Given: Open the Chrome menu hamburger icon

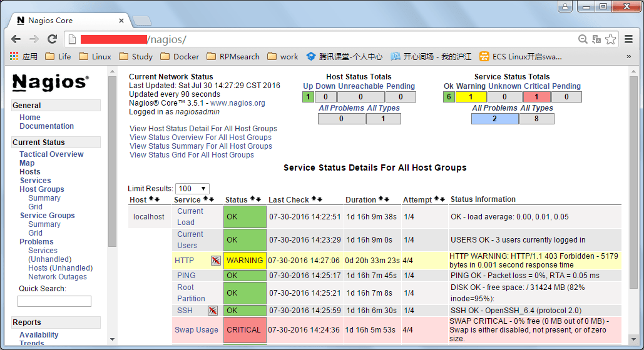Looking at the screenshot, I should (x=628, y=39).
